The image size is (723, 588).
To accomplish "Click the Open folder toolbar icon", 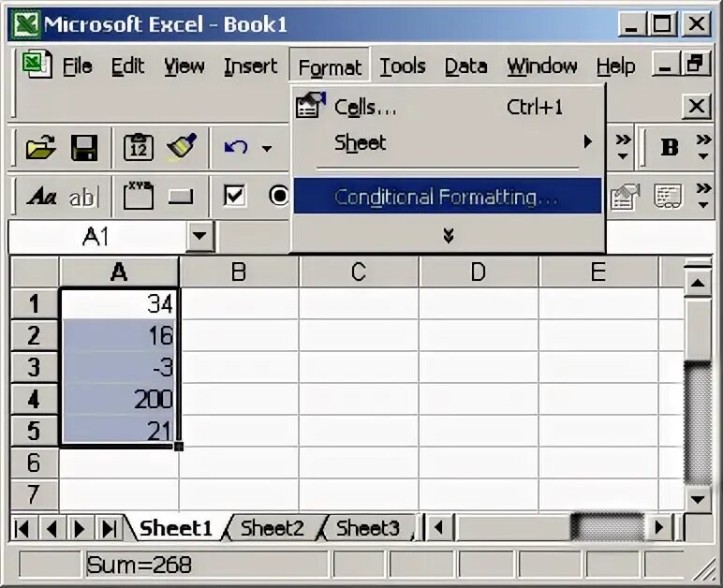I will click(x=41, y=147).
